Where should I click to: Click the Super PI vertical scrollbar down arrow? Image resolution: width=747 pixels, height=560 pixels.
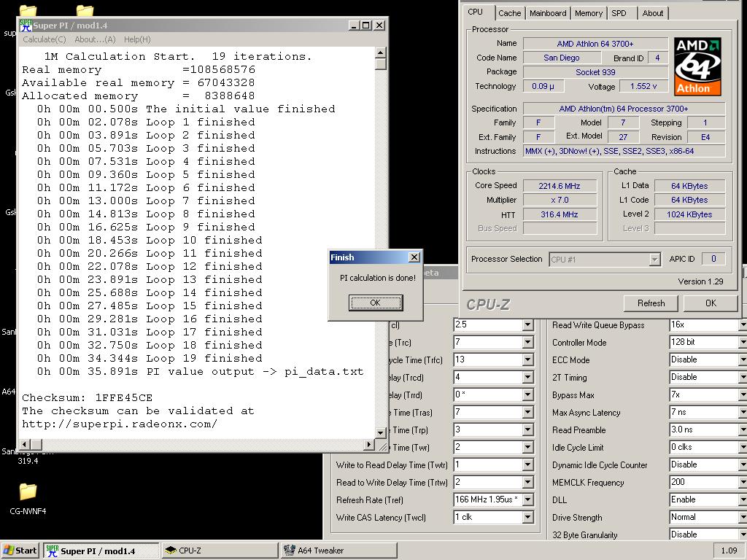380,432
